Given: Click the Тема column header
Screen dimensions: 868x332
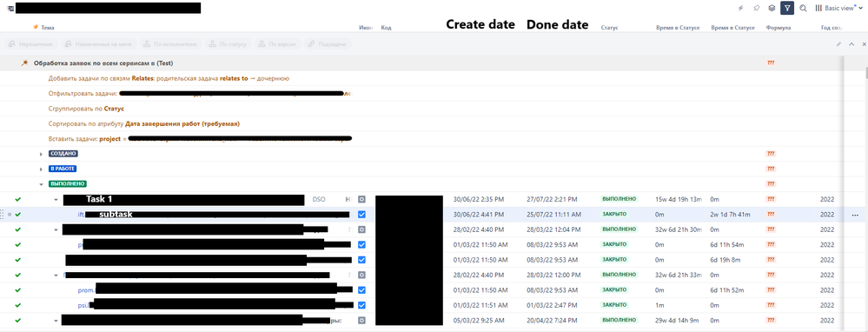Looking at the screenshot, I should 48,27.
